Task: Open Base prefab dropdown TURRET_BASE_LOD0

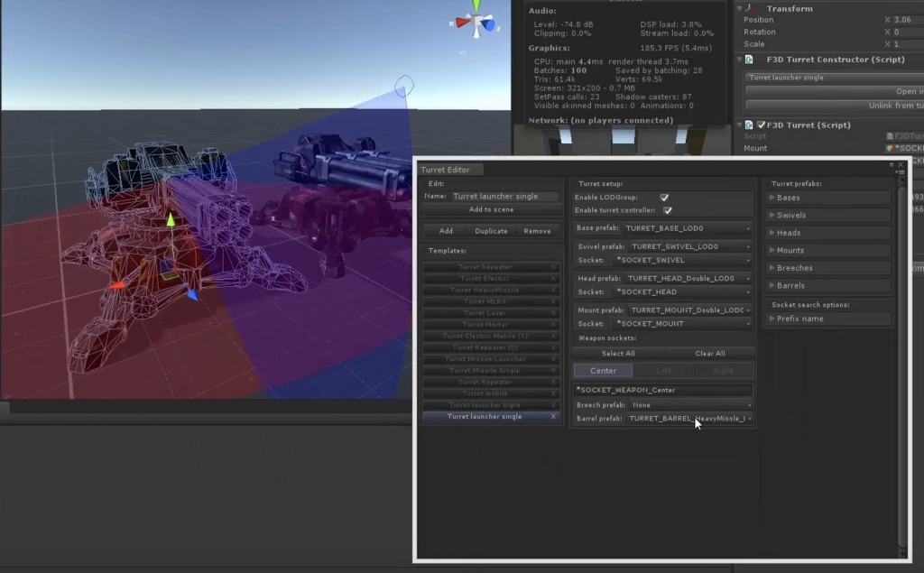Action: coord(688,228)
